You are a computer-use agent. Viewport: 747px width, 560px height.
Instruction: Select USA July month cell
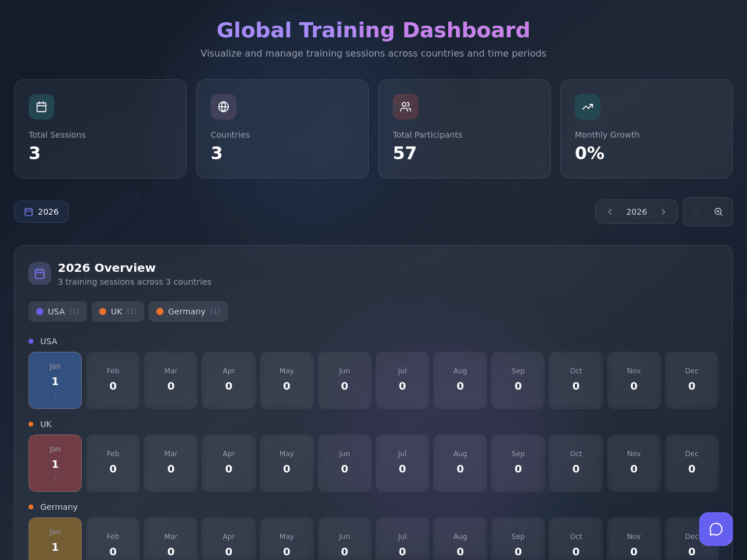[x=402, y=380]
